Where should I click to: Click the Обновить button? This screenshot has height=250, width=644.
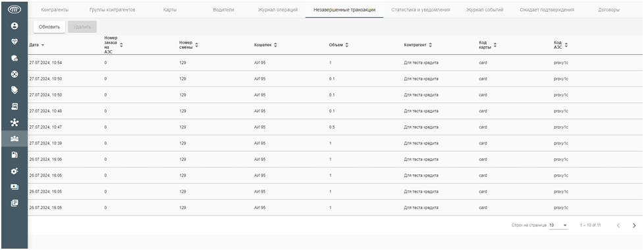[x=49, y=27]
